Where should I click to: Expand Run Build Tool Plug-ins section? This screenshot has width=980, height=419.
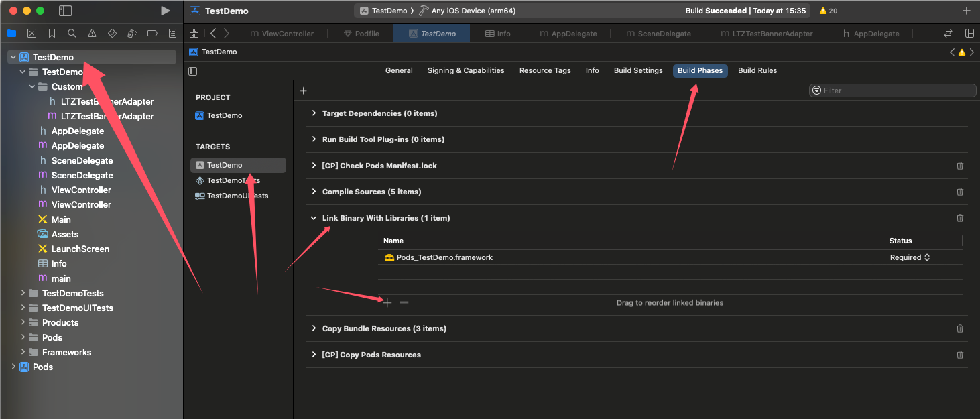[313, 139]
